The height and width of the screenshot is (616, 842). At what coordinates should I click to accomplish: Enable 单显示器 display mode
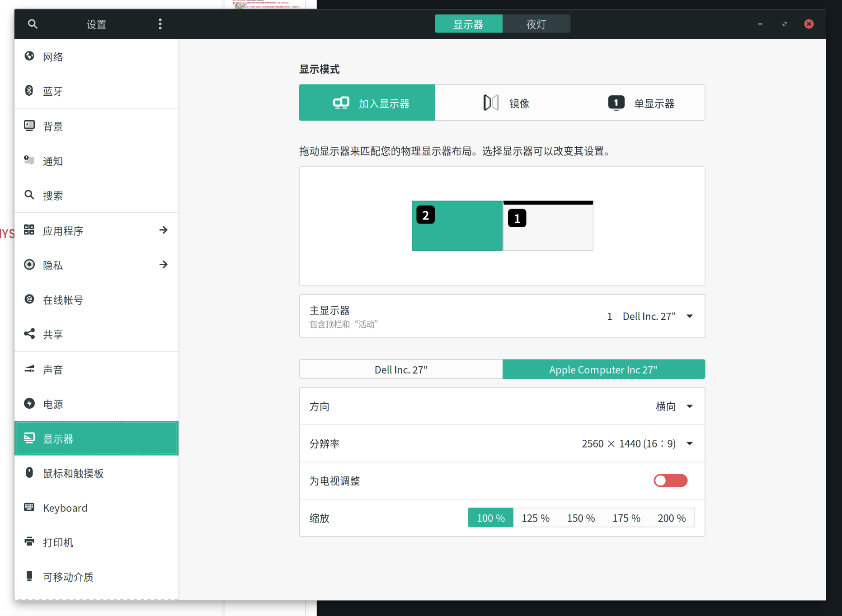[x=644, y=103]
